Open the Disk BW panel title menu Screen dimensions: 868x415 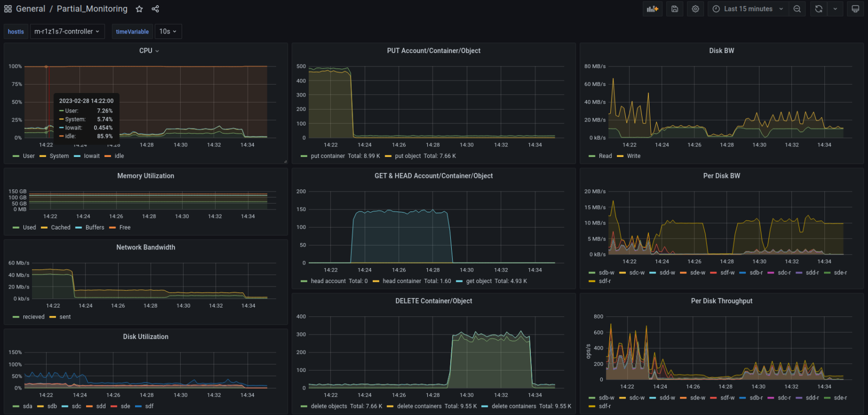tap(721, 50)
